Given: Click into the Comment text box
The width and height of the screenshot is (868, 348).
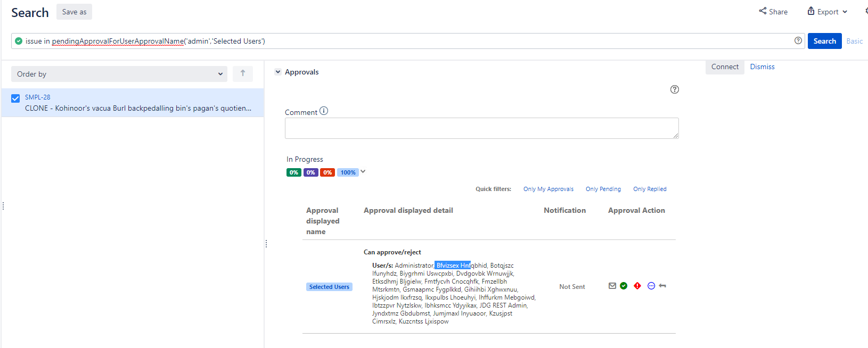Looking at the screenshot, I should tap(481, 128).
